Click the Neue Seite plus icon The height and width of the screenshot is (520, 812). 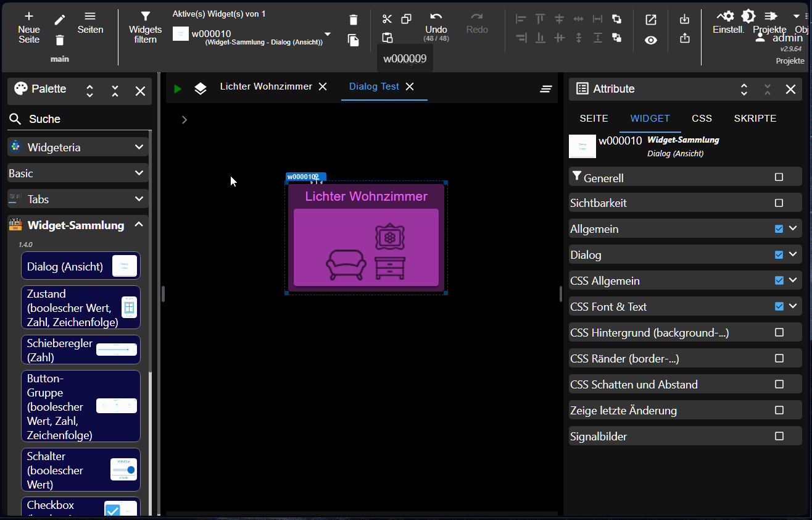click(29, 16)
